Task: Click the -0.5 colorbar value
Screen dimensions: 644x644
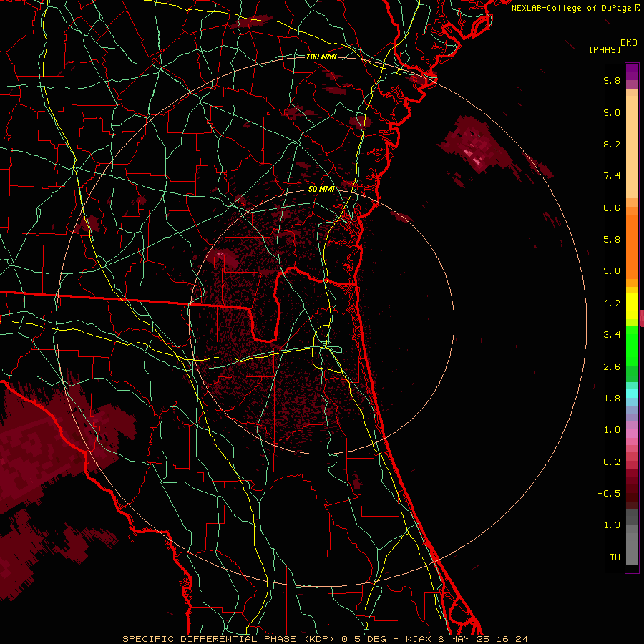Action: pos(609,494)
